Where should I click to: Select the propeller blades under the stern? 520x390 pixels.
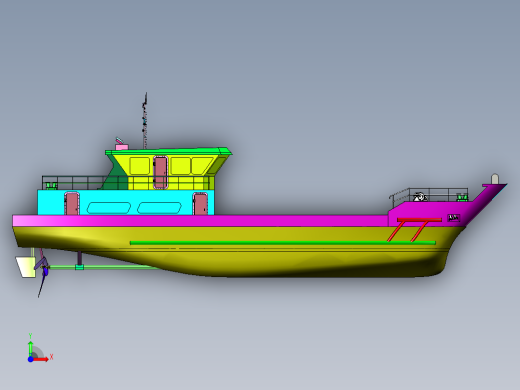[43, 277]
